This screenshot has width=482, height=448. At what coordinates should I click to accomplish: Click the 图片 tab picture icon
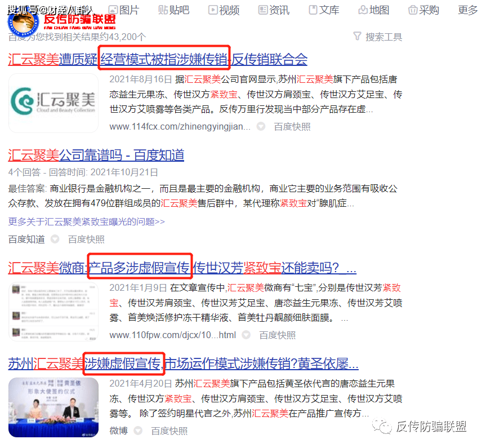tap(113, 10)
